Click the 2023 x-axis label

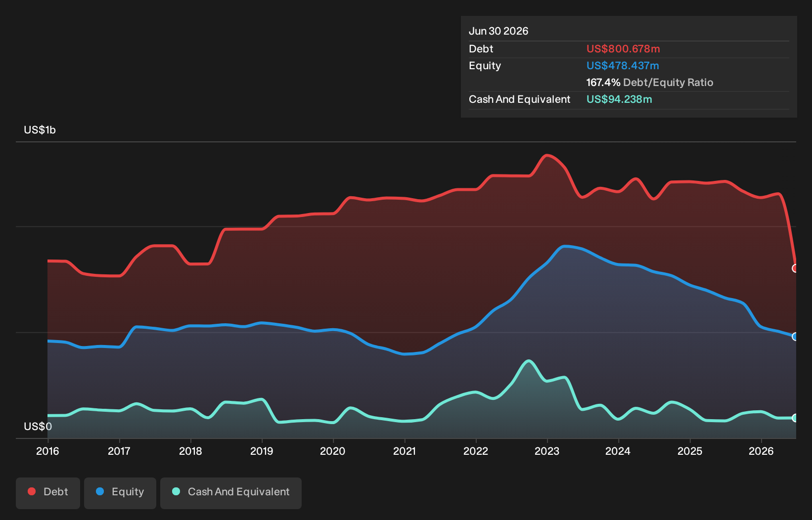(x=547, y=451)
